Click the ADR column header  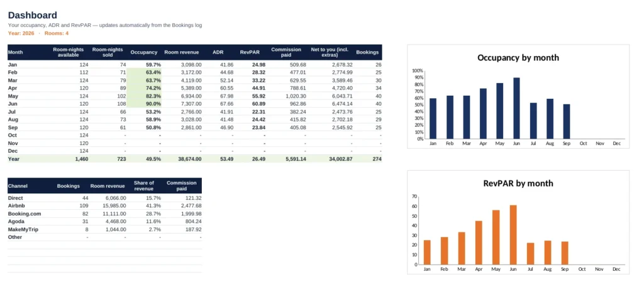(218, 52)
